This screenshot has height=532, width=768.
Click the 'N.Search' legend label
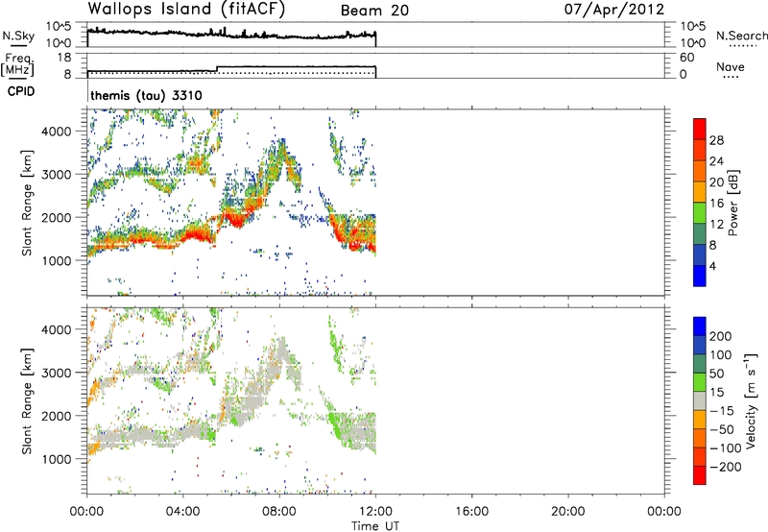click(742, 36)
